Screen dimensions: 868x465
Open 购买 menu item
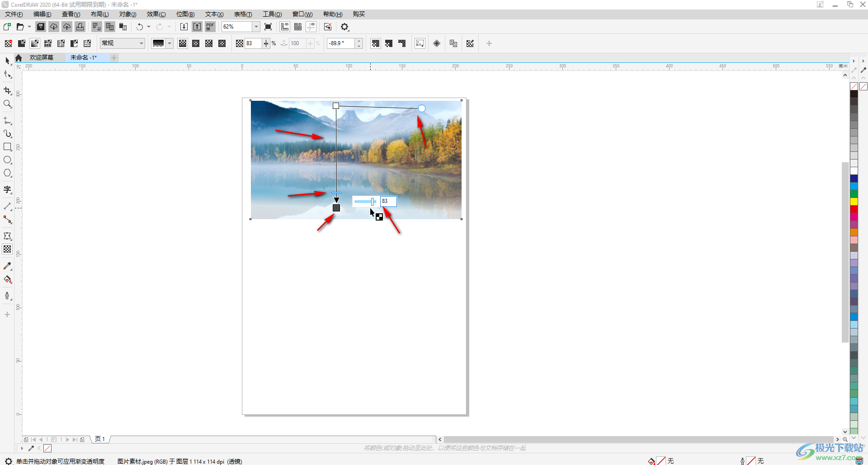tap(359, 14)
